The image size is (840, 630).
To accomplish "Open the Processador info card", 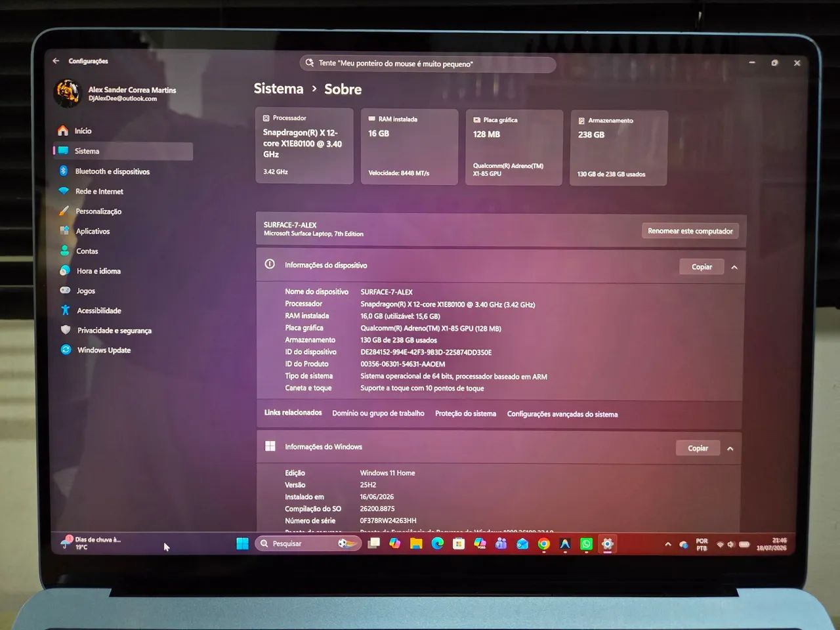I will click(304, 146).
